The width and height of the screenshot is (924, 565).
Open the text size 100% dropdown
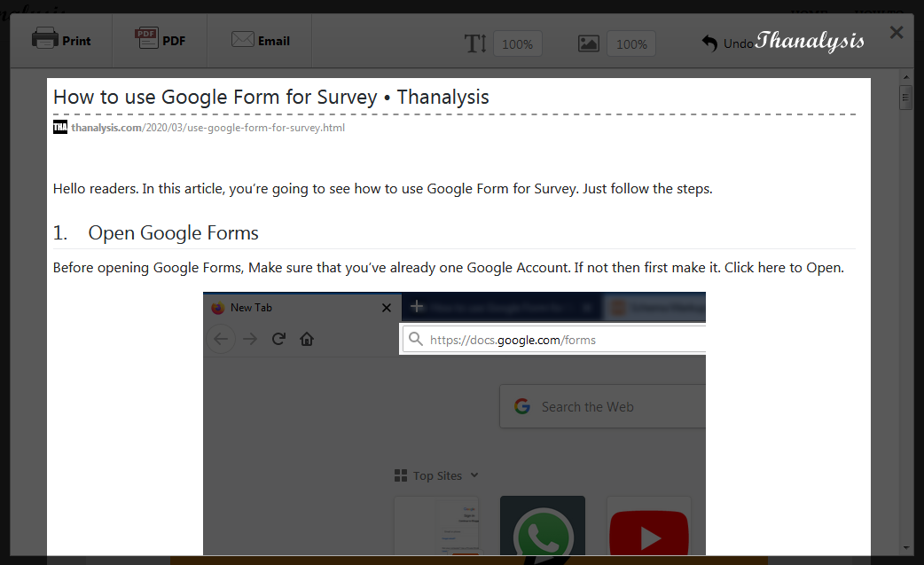pos(517,44)
